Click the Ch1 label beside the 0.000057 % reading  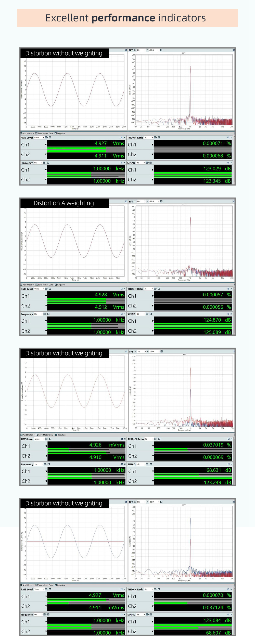pos(132,296)
